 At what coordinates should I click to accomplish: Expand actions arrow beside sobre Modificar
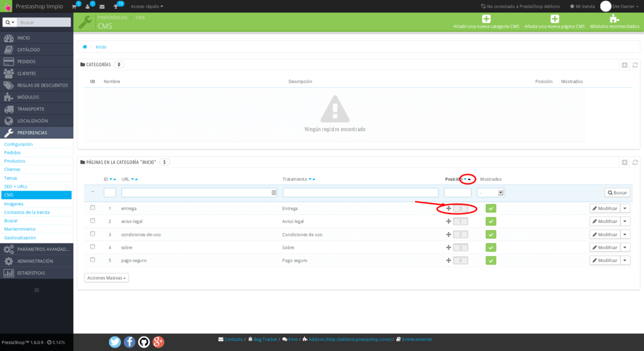625,247
